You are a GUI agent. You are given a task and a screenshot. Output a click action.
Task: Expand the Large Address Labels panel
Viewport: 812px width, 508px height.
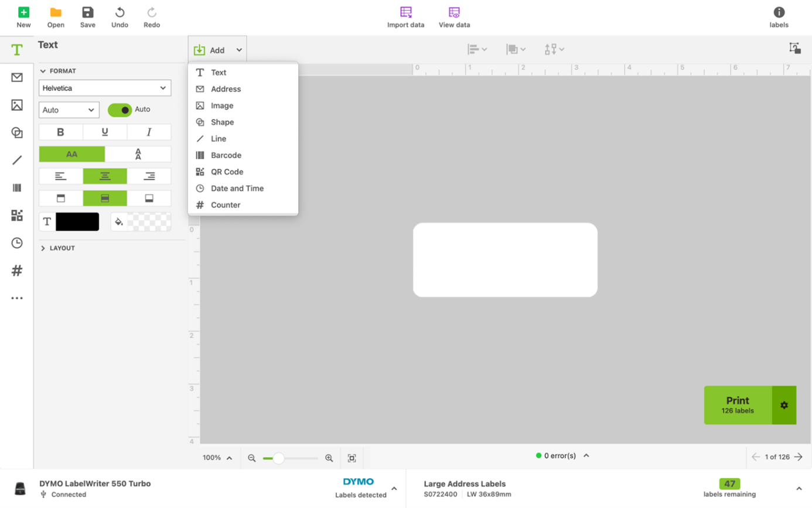pyautogui.click(x=799, y=489)
